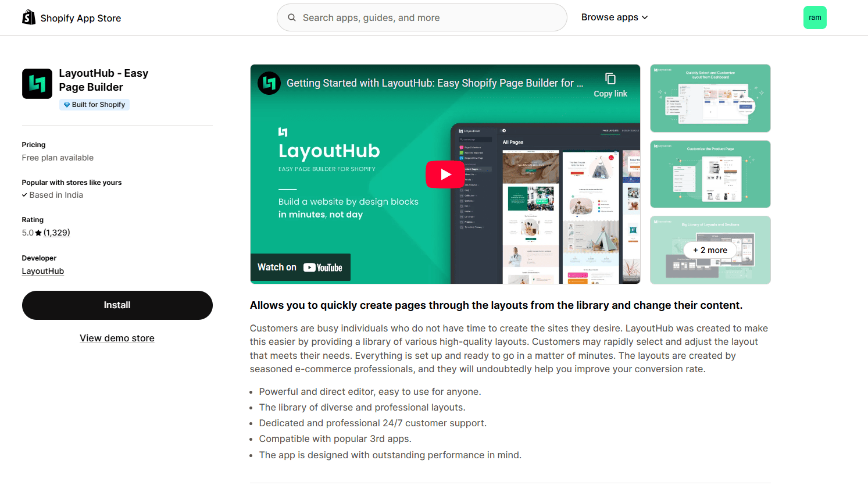Click the LayoutHub - Easy Page Builder heading
The image size is (868, 485).
pos(103,80)
